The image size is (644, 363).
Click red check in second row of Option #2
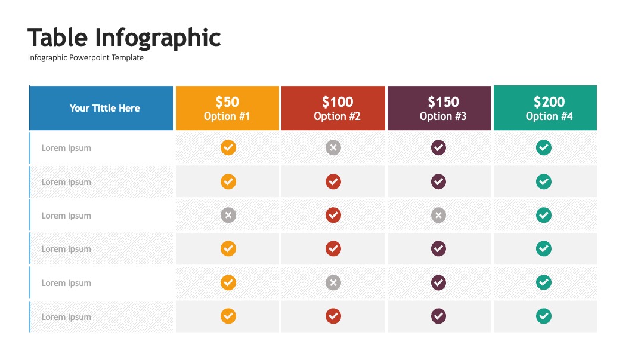pos(333,181)
